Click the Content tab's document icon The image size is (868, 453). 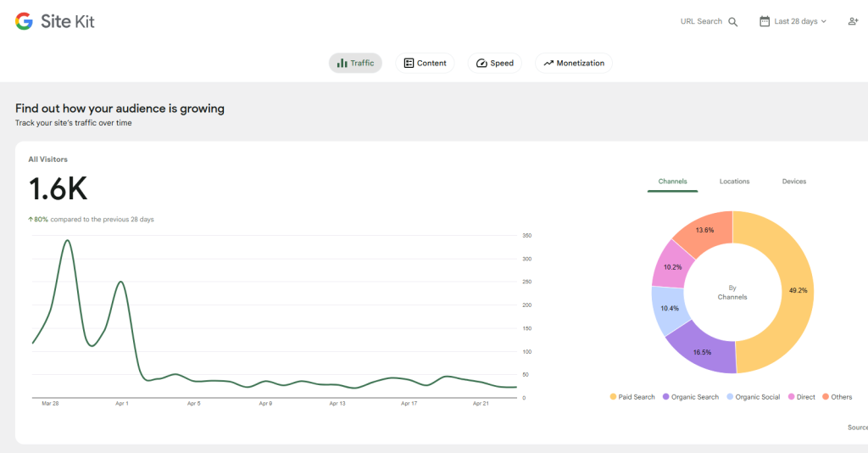[x=409, y=64]
